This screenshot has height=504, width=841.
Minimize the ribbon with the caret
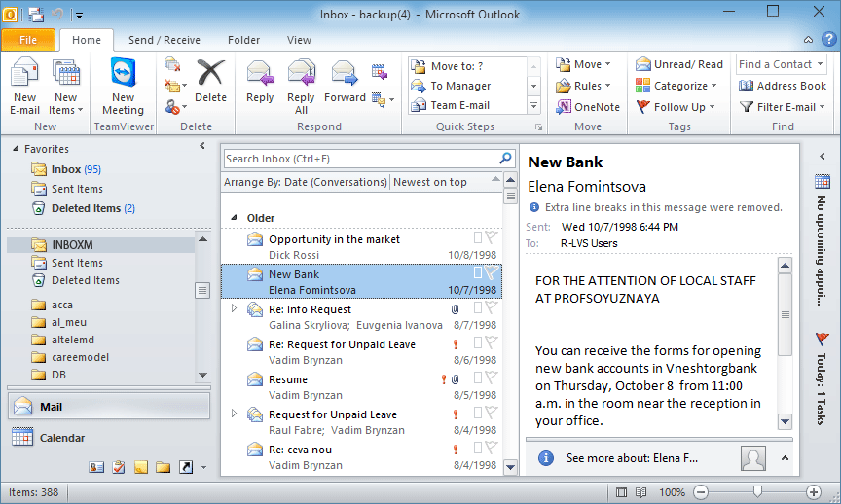(808, 40)
